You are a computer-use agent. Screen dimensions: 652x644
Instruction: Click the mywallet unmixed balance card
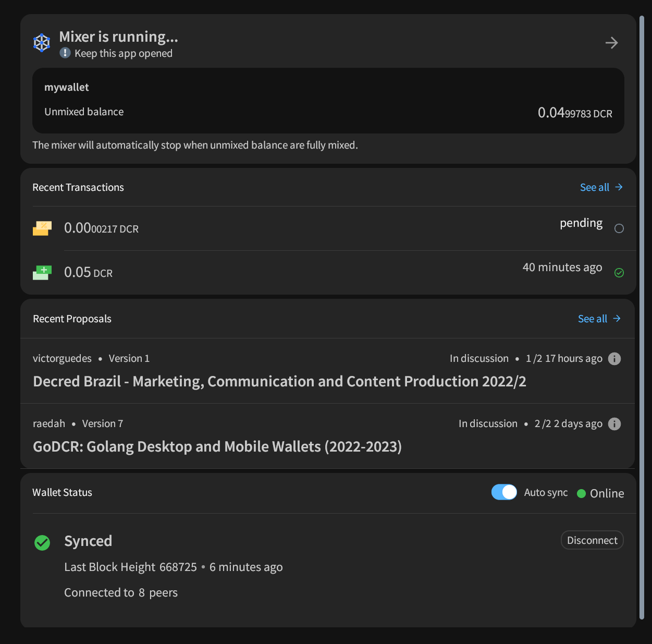[328, 101]
